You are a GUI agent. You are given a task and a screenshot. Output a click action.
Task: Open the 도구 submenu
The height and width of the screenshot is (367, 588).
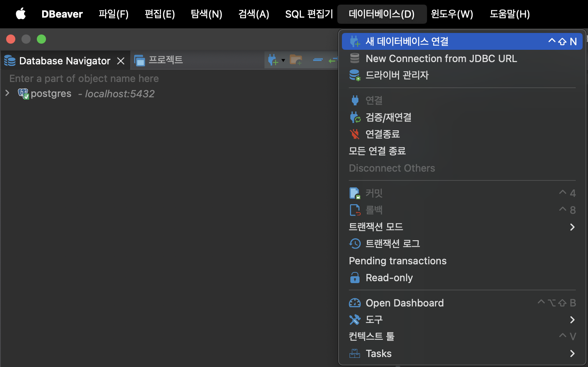[x=462, y=319]
